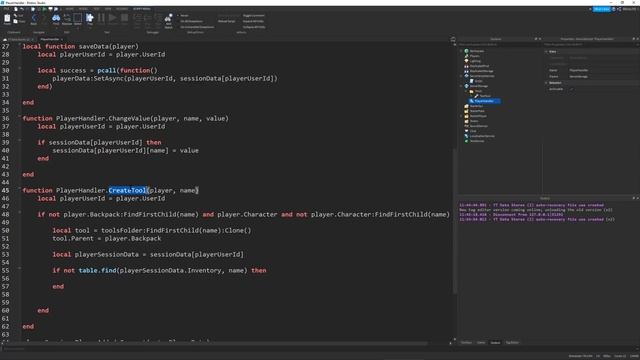Click the Reload Script button
This screenshot has width=640, height=360.
click(226, 21)
